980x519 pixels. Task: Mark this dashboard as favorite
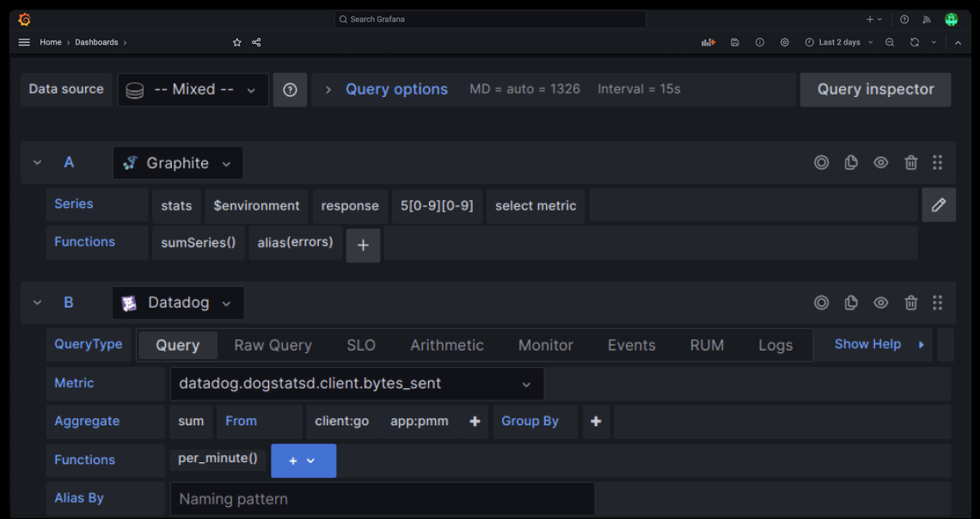point(236,41)
